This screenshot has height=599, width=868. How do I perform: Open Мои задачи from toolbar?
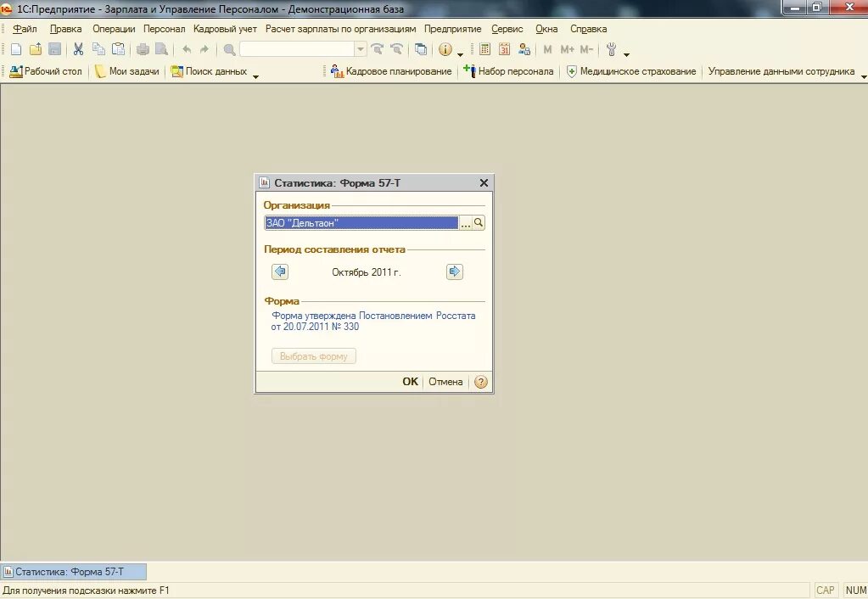coord(126,71)
